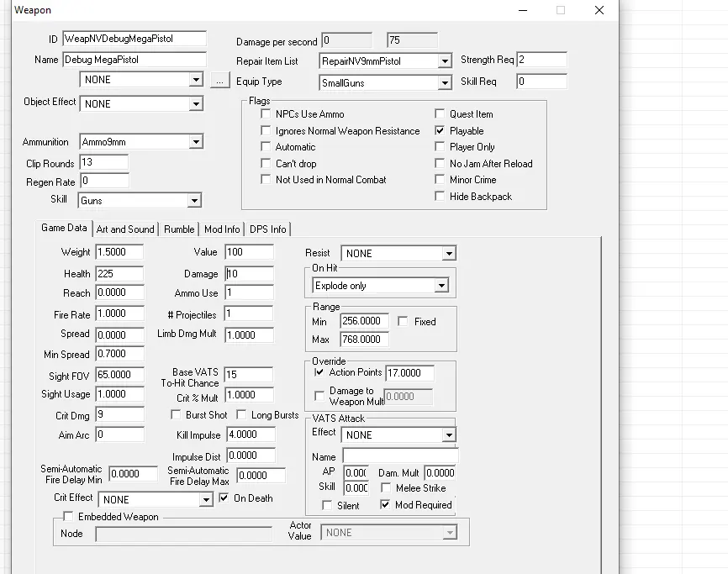This screenshot has width=728, height=574.
Task: Open the Skill dropdown set to Guns
Action: pos(194,201)
